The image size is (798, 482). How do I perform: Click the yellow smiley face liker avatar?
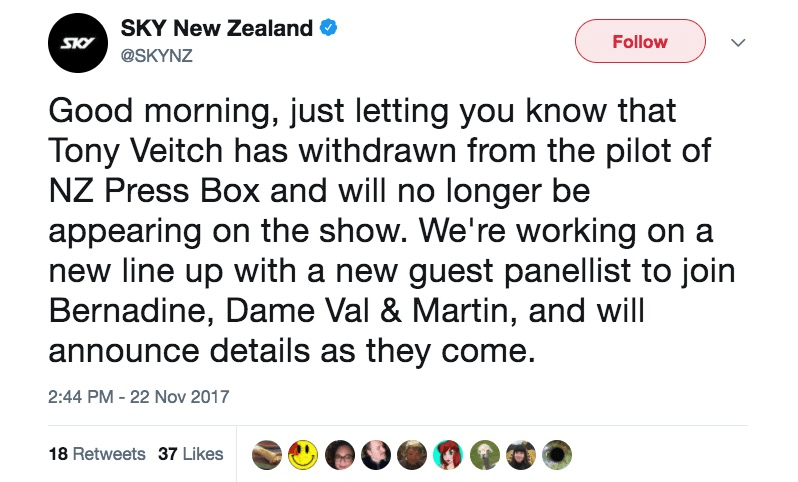[303, 454]
